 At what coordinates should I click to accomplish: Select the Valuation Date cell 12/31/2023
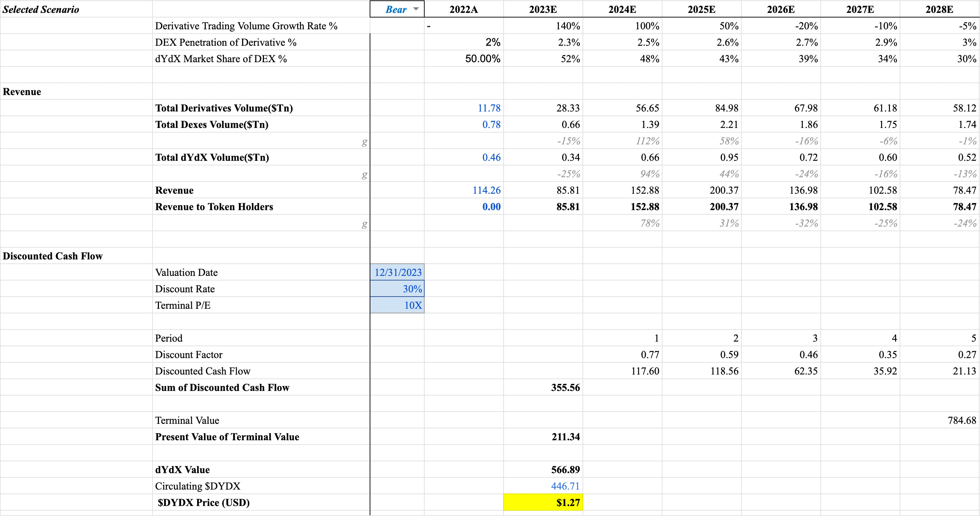coord(397,272)
